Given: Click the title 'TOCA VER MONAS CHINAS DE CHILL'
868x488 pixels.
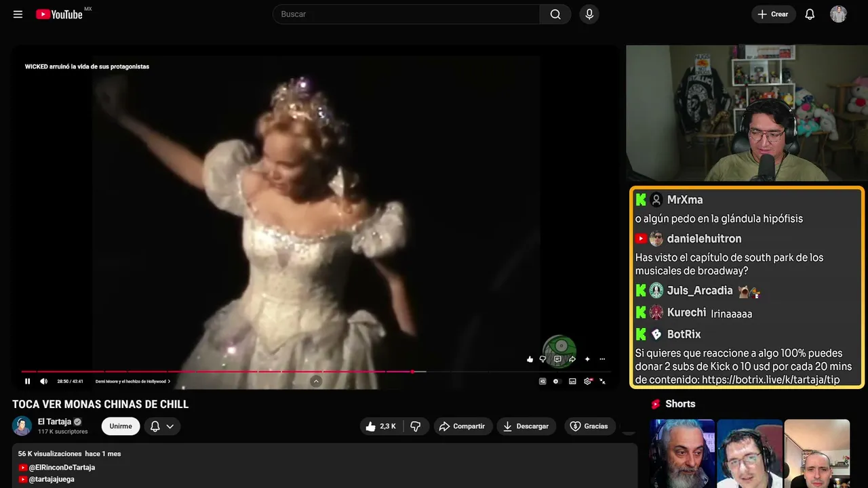Looking at the screenshot, I should pos(100,405).
